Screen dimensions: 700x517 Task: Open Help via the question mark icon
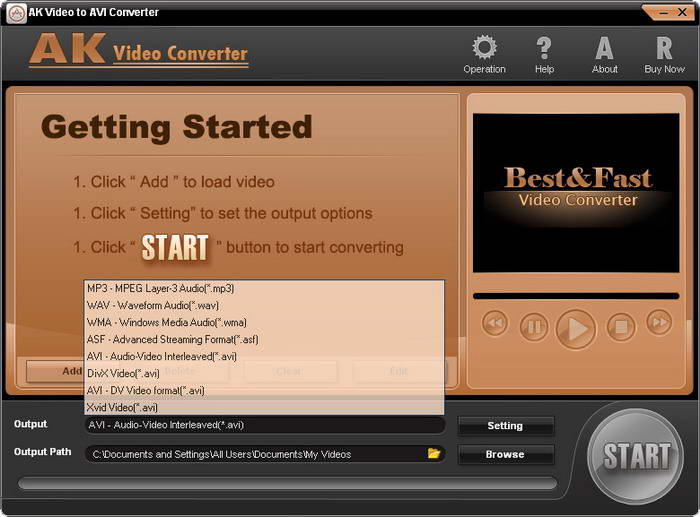[544, 54]
